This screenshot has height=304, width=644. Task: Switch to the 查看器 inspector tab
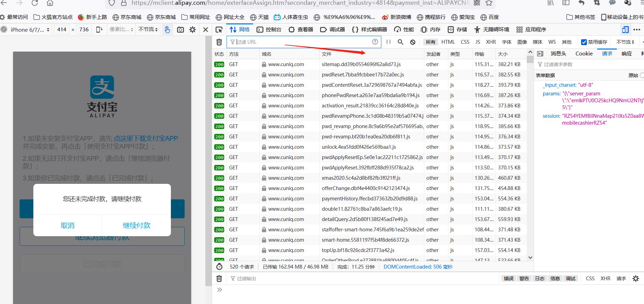(301, 30)
